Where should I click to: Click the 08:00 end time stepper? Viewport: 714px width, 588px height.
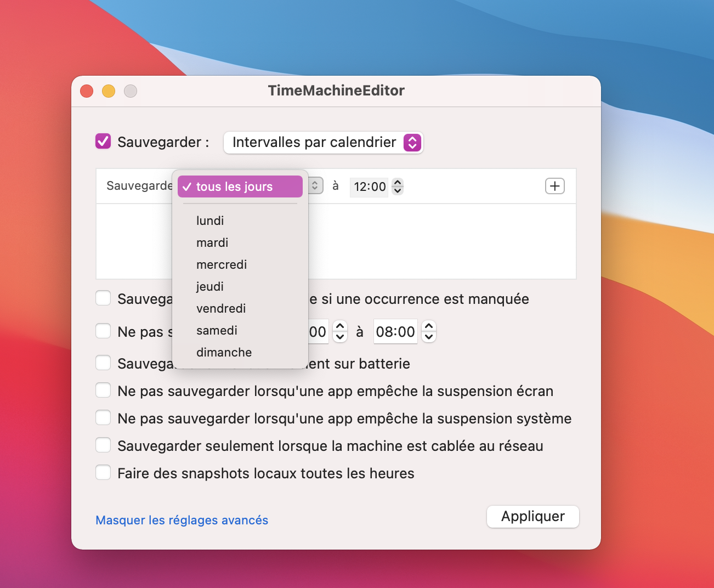pyautogui.click(x=429, y=331)
